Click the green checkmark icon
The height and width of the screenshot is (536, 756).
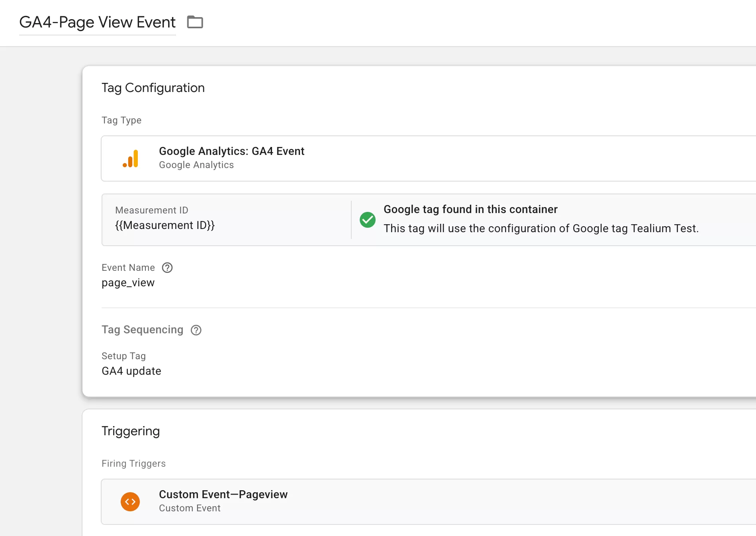tap(368, 220)
